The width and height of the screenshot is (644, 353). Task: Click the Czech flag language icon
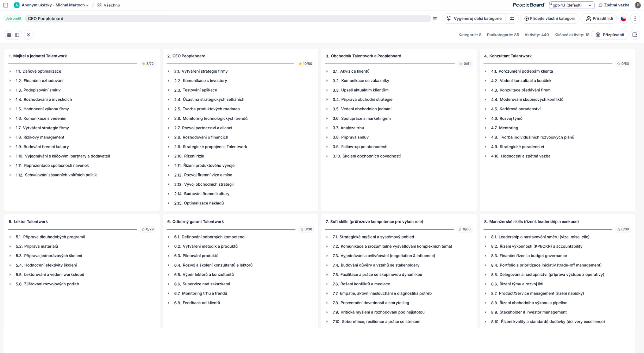pyautogui.click(x=624, y=19)
